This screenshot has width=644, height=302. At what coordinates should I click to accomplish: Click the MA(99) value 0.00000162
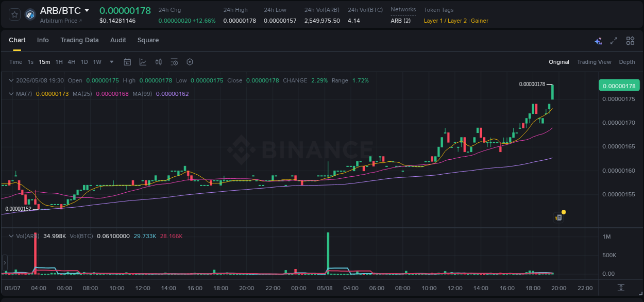172,94
